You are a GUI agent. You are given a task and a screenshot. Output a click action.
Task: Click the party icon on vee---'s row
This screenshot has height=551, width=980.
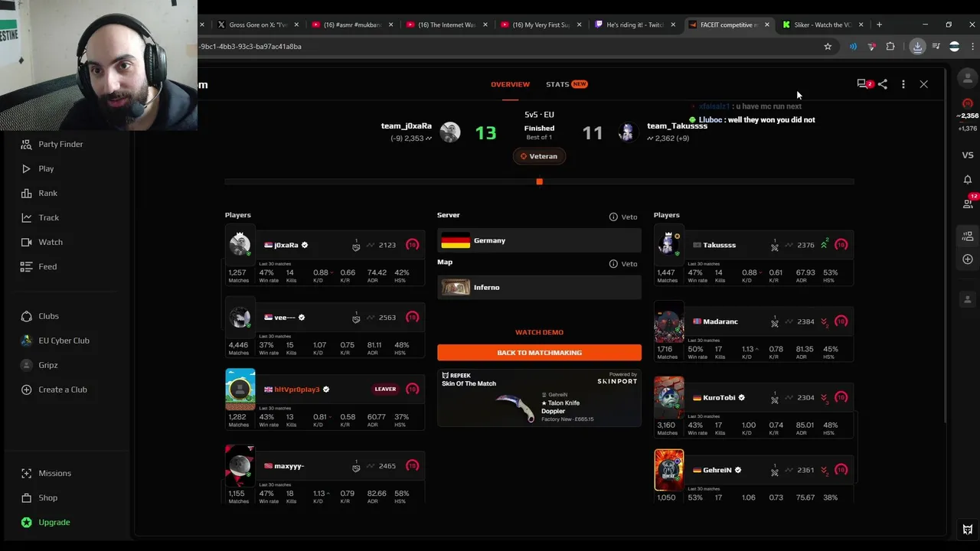point(356,317)
